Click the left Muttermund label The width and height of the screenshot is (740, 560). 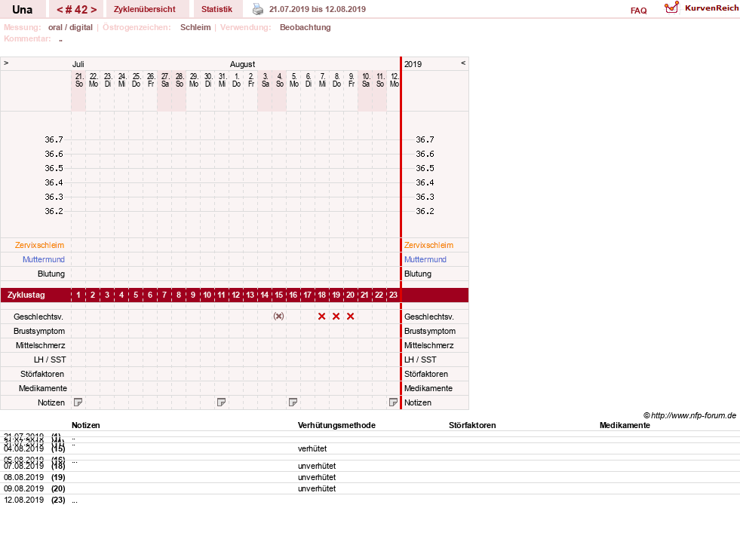[44, 259]
